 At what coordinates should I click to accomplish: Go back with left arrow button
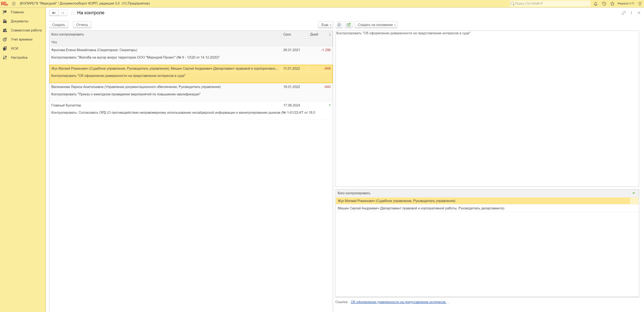(x=54, y=13)
